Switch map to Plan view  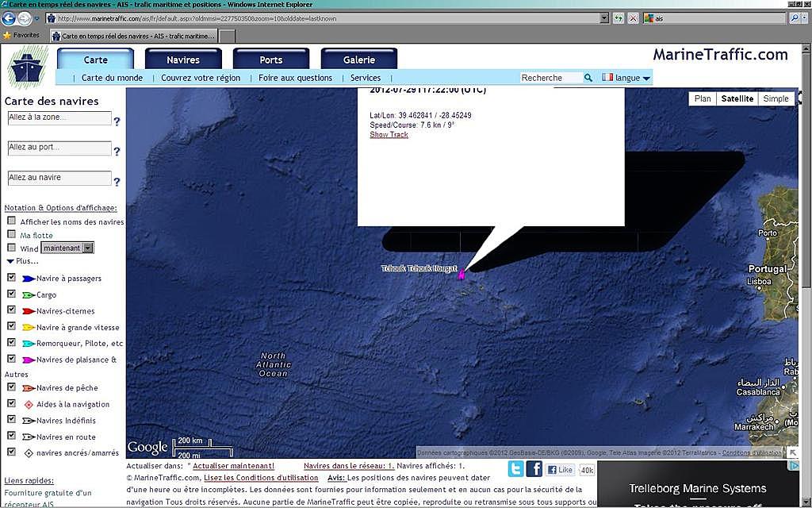(x=703, y=98)
